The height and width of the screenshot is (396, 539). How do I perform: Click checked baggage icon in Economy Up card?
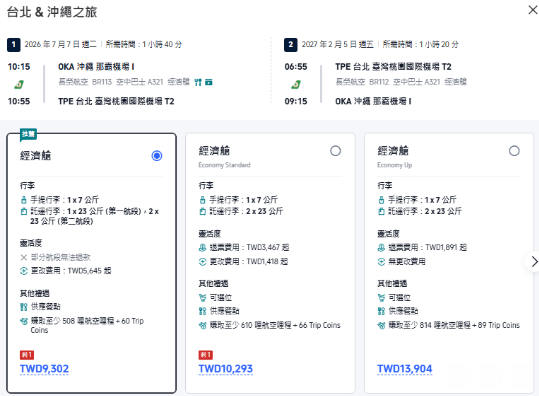tap(381, 211)
